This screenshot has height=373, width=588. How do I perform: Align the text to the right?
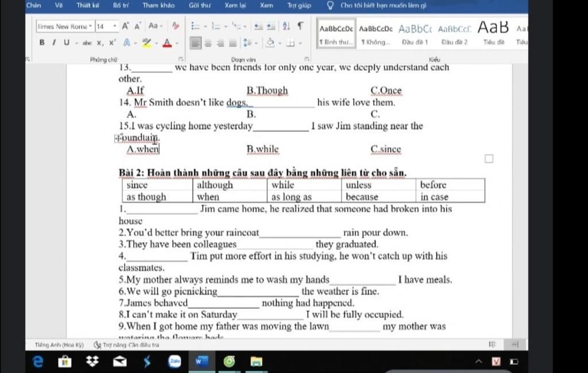(220, 44)
